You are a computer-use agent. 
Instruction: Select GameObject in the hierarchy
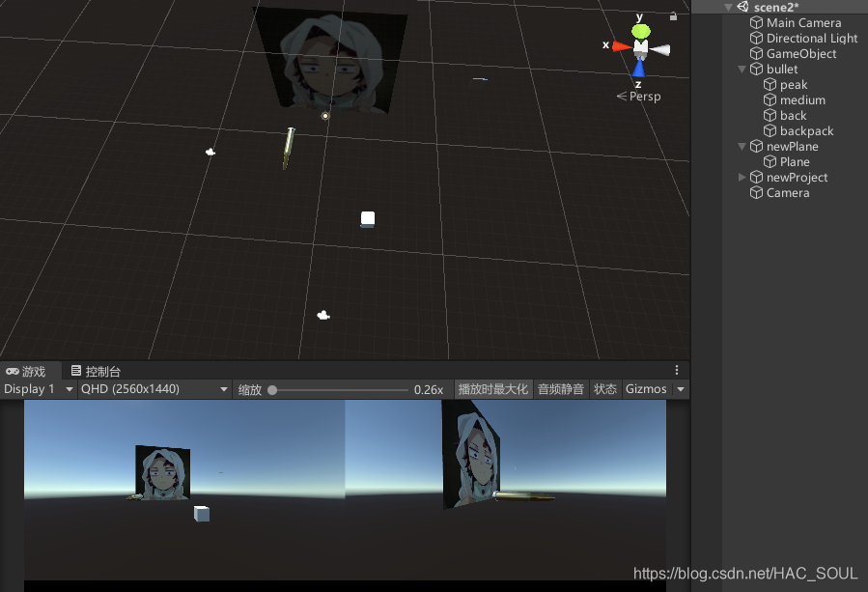click(x=801, y=54)
